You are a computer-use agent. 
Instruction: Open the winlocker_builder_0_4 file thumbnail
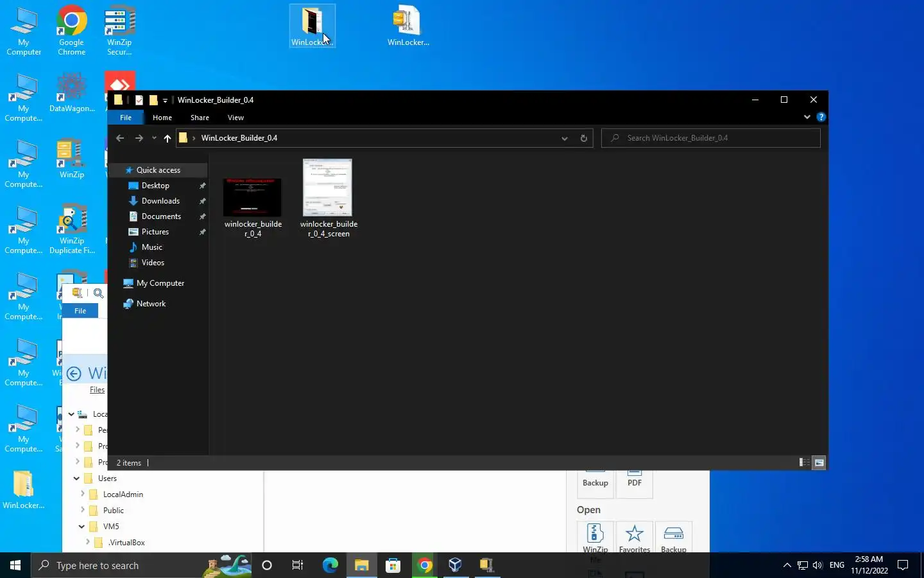pyautogui.click(x=253, y=198)
